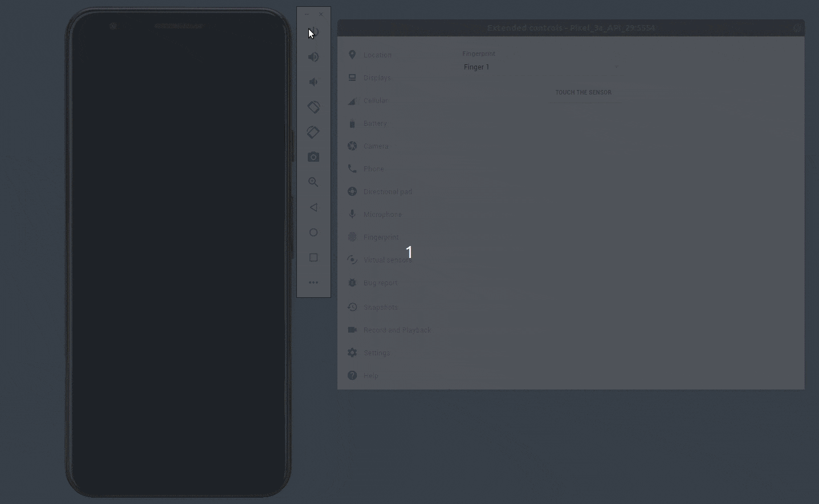This screenshot has height=504, width=819.
Task: Open the More options ellipsis icon
Action: click(313, 282)
